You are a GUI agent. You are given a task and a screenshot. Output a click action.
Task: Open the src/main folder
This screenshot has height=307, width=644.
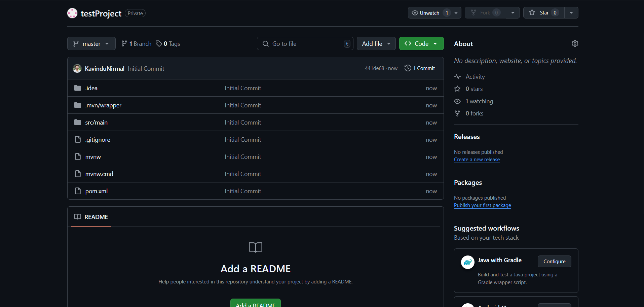96,123
